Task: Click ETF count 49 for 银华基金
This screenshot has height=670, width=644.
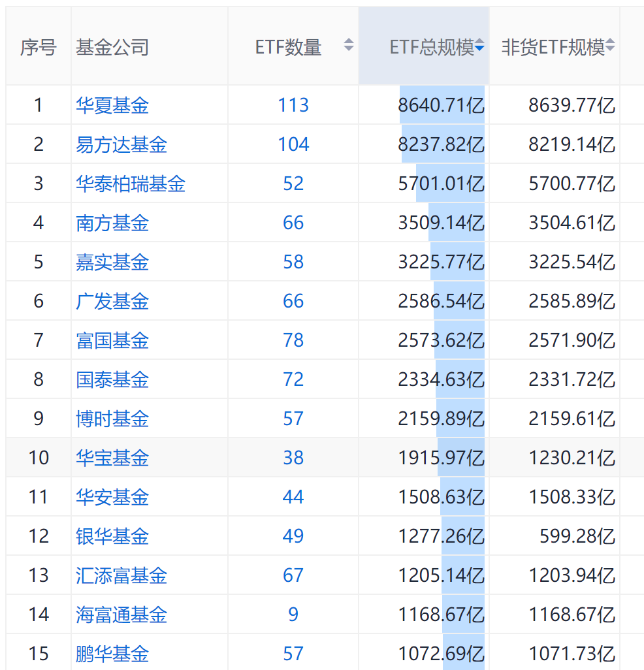Action: (293, 536)
